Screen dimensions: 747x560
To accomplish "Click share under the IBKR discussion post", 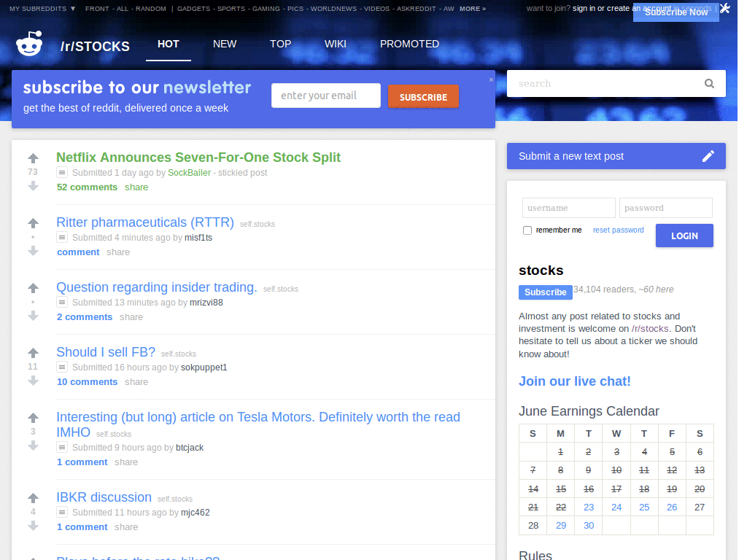I will pos(126,527).
